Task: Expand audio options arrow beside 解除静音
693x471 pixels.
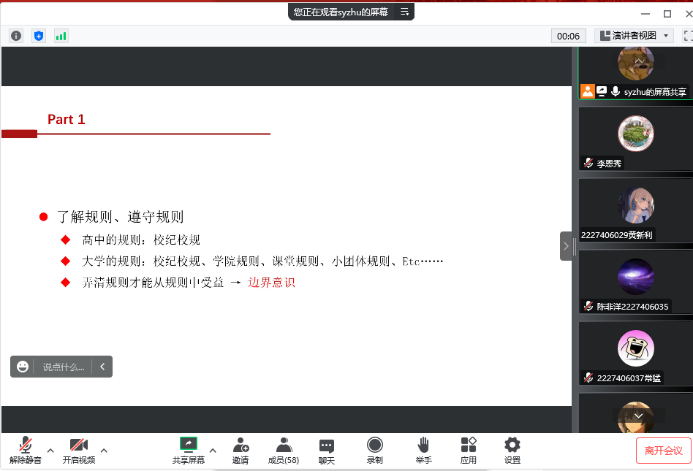Action: click(x=50, y=449)
